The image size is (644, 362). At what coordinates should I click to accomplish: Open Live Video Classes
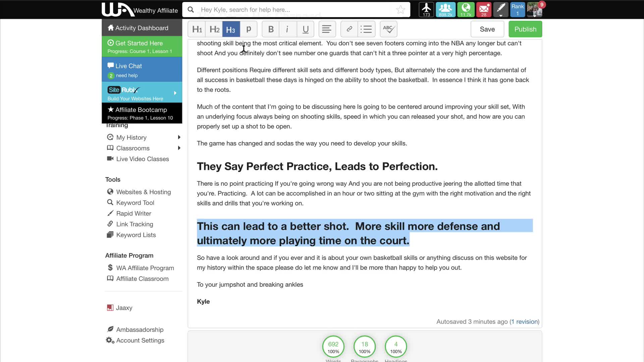(143, 159)
